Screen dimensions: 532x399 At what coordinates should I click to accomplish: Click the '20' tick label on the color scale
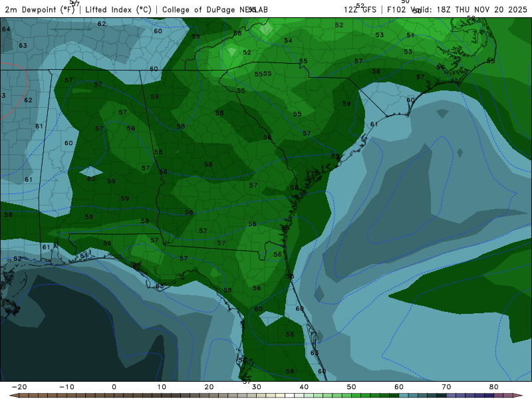(x=209, y=387)
